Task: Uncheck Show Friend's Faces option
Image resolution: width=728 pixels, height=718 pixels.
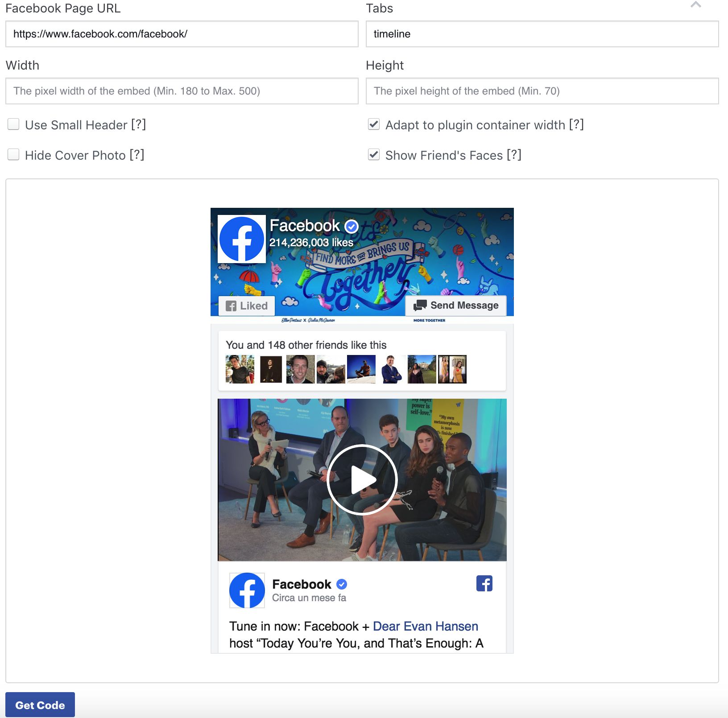Action: (374, 154)
